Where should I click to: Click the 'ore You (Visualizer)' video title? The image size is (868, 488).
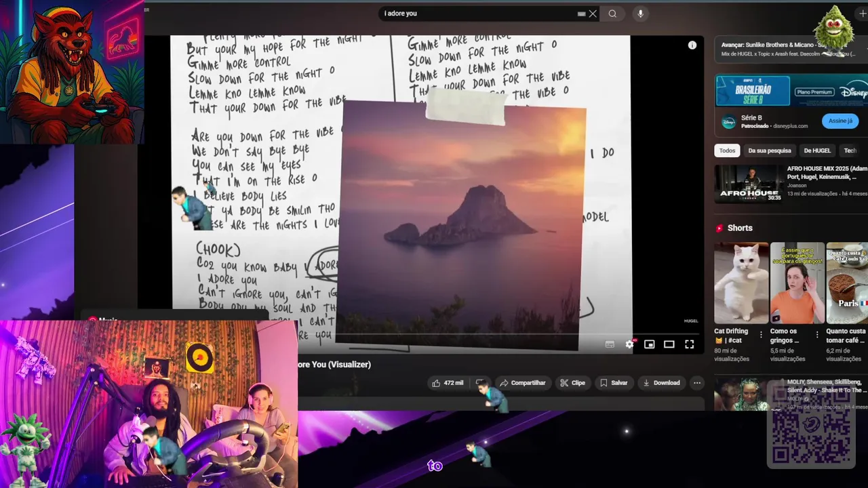click(x=334, y=365)
